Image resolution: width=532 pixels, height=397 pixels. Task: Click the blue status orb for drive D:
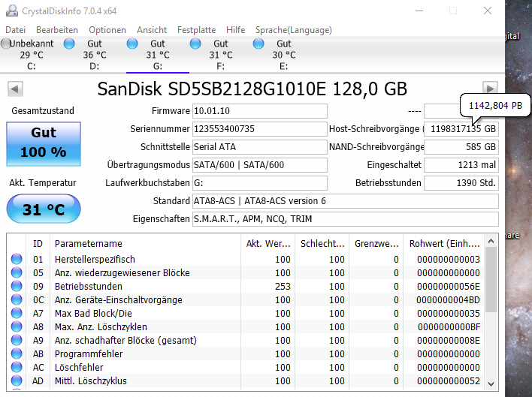point(69,44)
